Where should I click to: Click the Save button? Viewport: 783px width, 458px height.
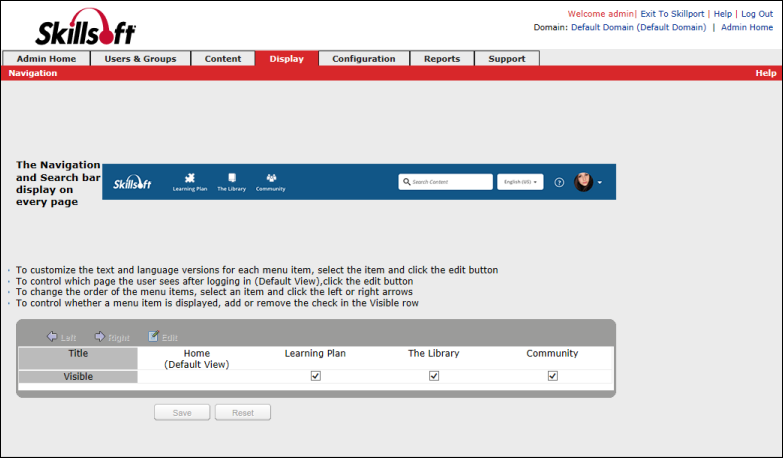(x=182, y=413)
